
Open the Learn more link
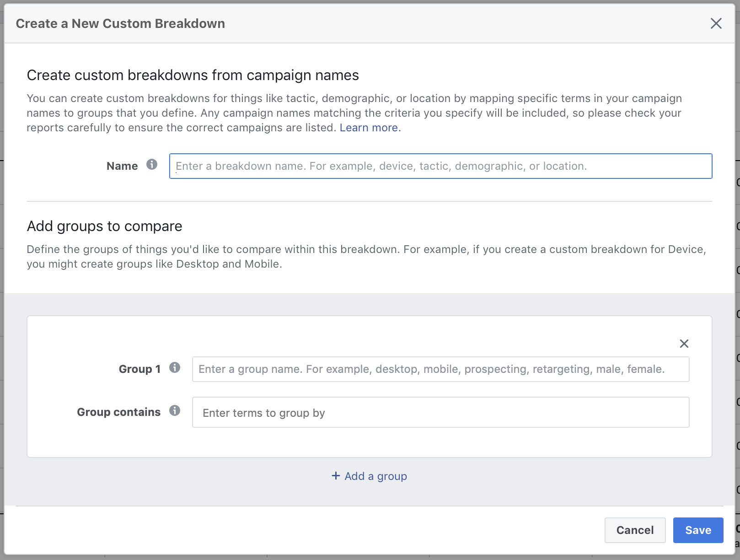click(370, 128)
